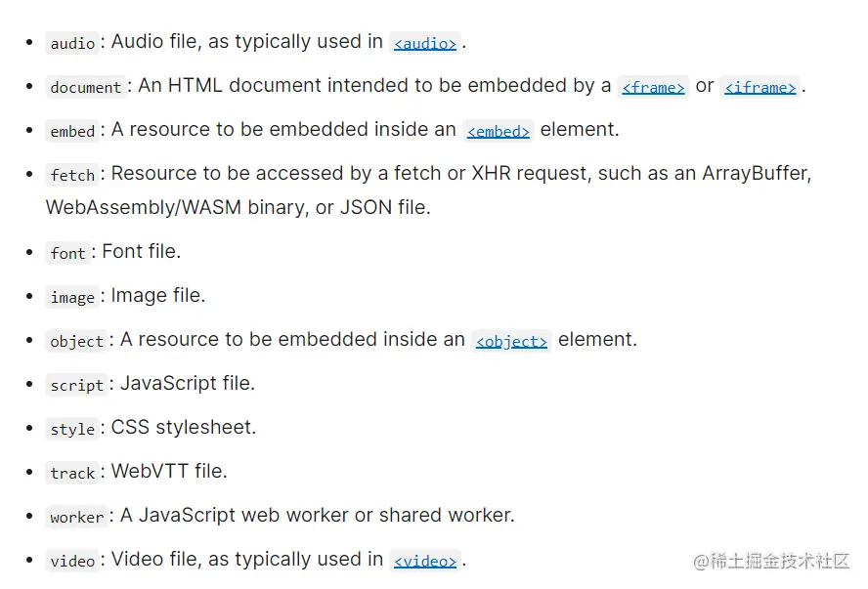The image size is (868, 589).
Task: Click the 'image' code label
Action: [72, 297]
